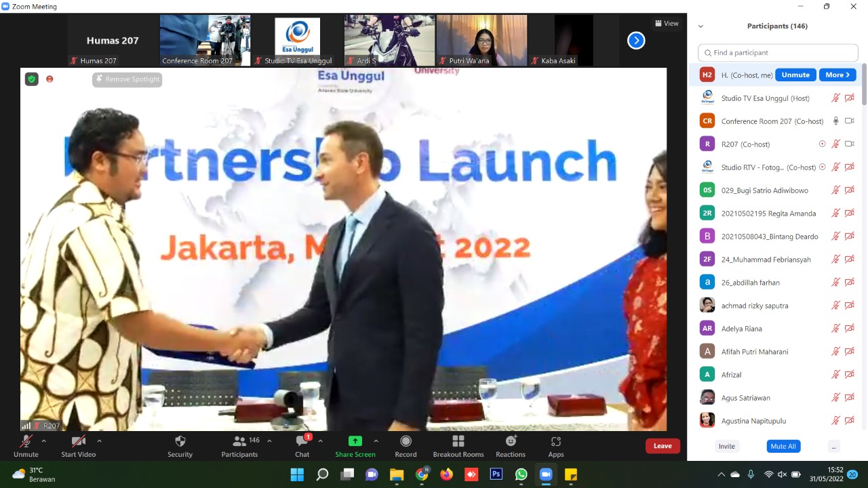Click the Find a participant search field

click(778, 53)
